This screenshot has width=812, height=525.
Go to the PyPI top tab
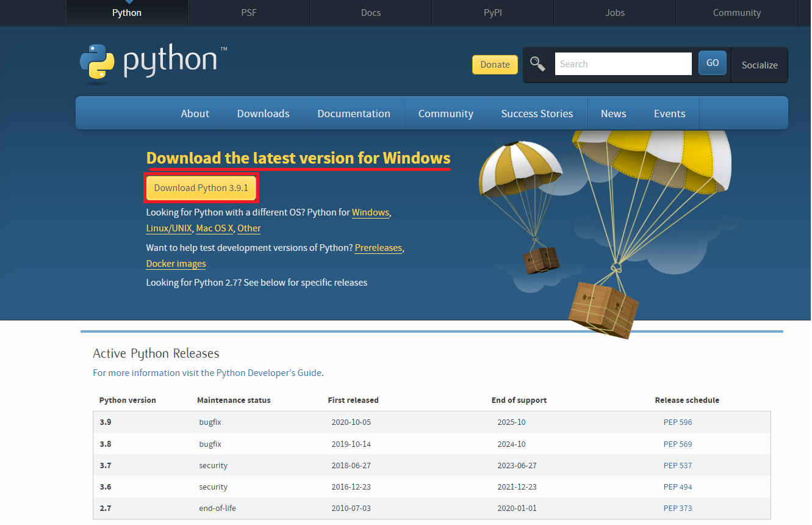493,12
